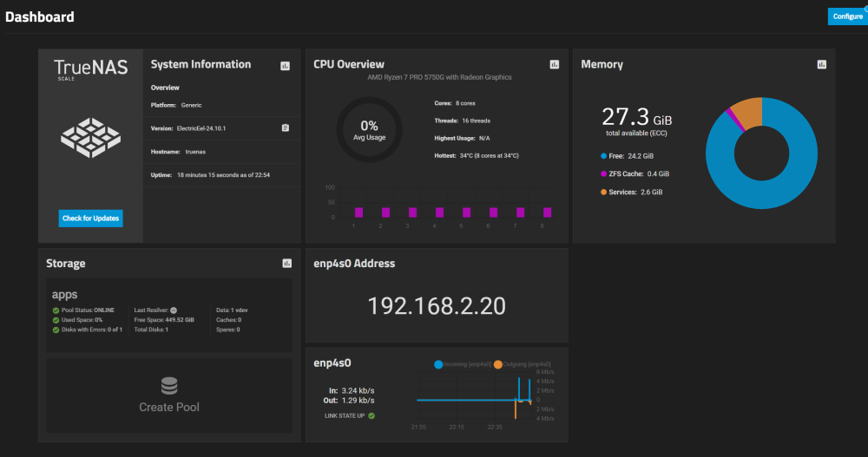Click the Free 24.2 GiB text
The height and width of the screenshot is (457, 868).
(631, 156)
